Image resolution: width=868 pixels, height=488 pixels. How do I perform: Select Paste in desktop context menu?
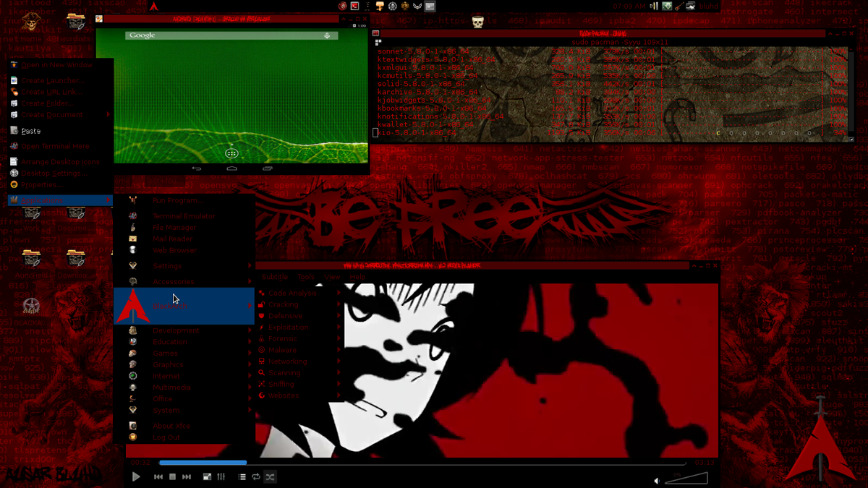click(x=60, y=131)
